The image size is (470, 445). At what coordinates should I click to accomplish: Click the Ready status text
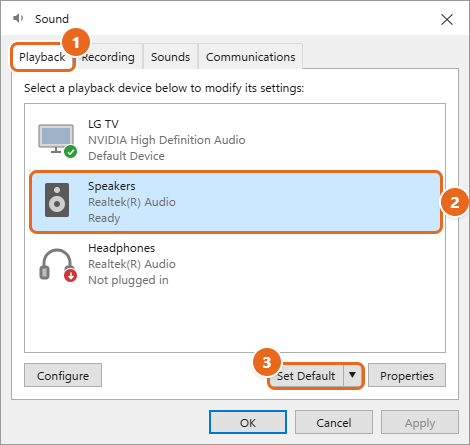[104, 218]
